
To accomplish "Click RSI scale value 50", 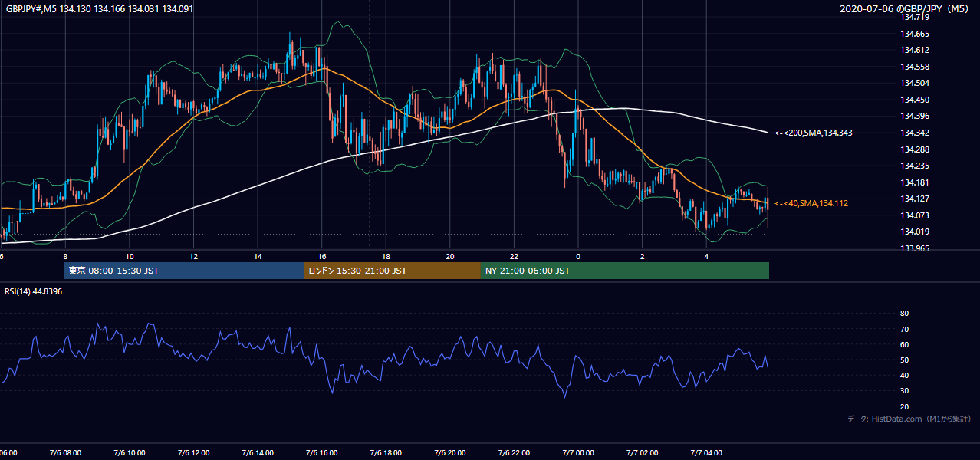I will [x=904, y=360].
